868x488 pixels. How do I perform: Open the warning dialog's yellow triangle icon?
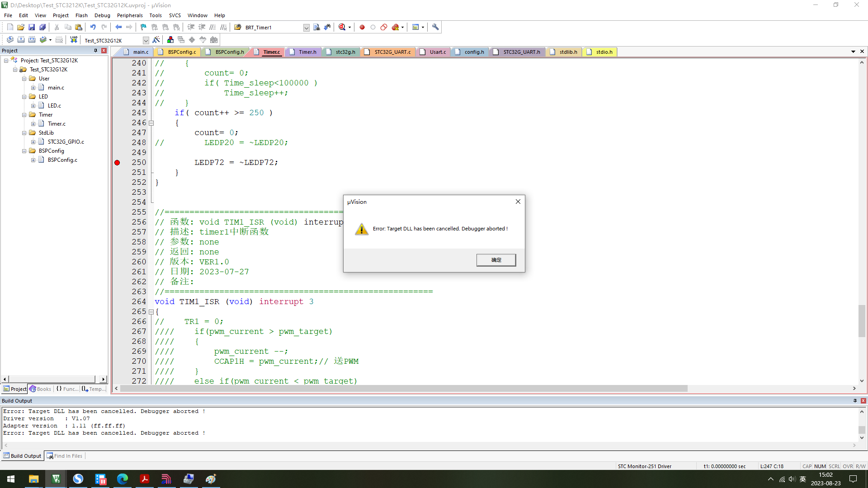(x=362, y=229)
